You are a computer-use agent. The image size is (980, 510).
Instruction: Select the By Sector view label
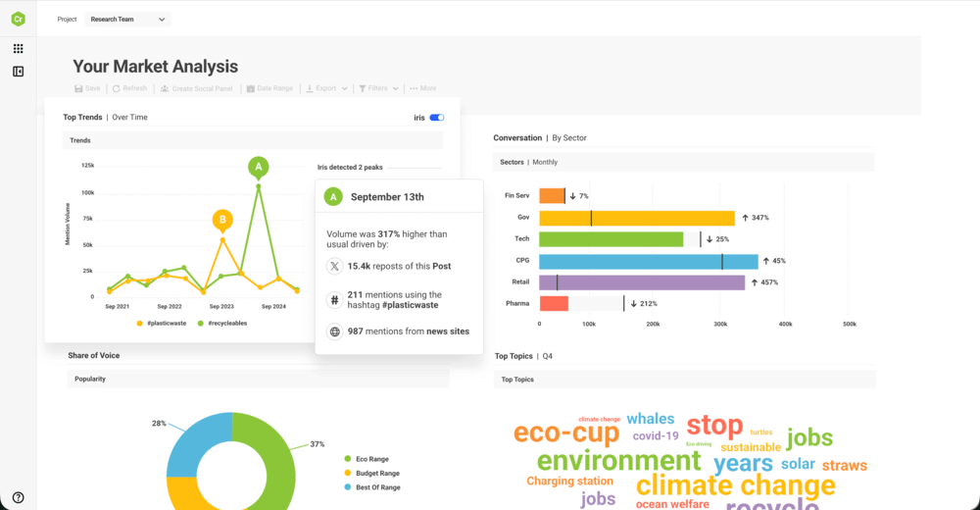pos(569,138)
